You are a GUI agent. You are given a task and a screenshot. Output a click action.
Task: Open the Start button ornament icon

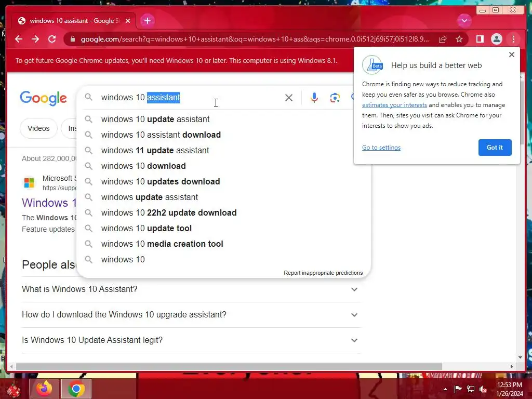pos(14,390)
